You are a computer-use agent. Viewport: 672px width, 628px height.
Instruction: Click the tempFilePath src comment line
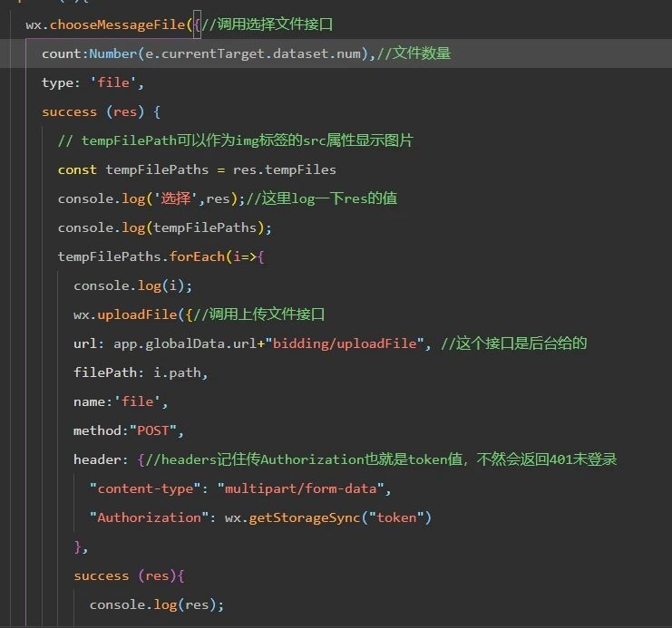tap(235, 140)
